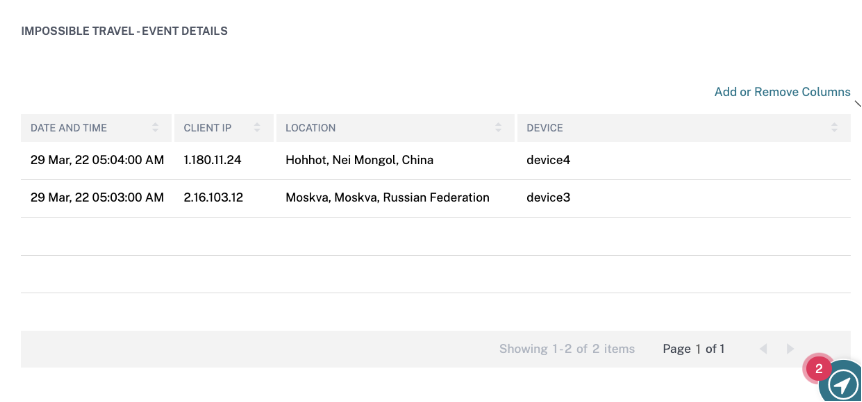Sort by Device column arrows
Image resolution: width=862 pixels, height=402 pixels.
(834, 128)
